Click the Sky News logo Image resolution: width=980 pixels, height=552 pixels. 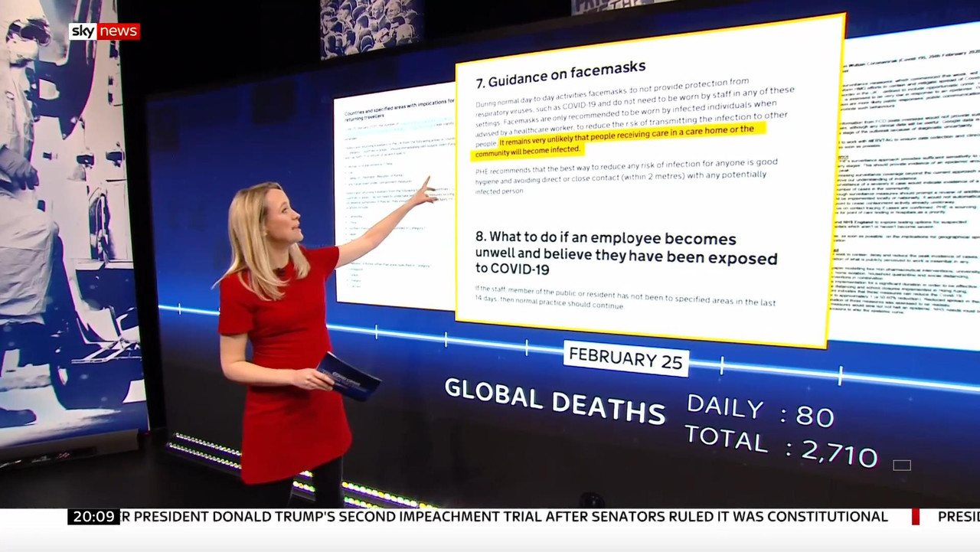pyautogui.click(x=104, y=31)
